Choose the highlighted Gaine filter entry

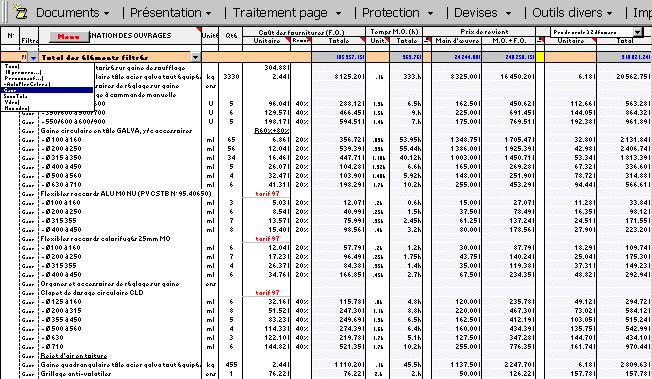(x=47, y=90)
